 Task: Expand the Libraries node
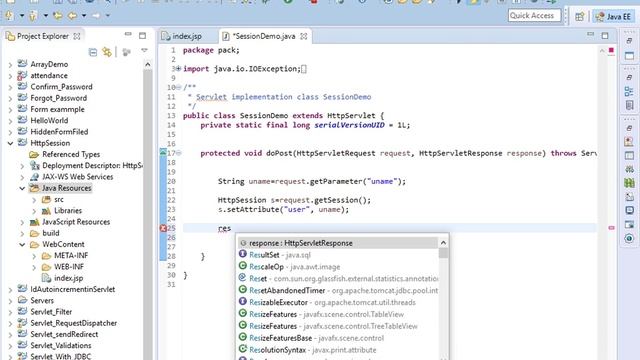[34, 211]
